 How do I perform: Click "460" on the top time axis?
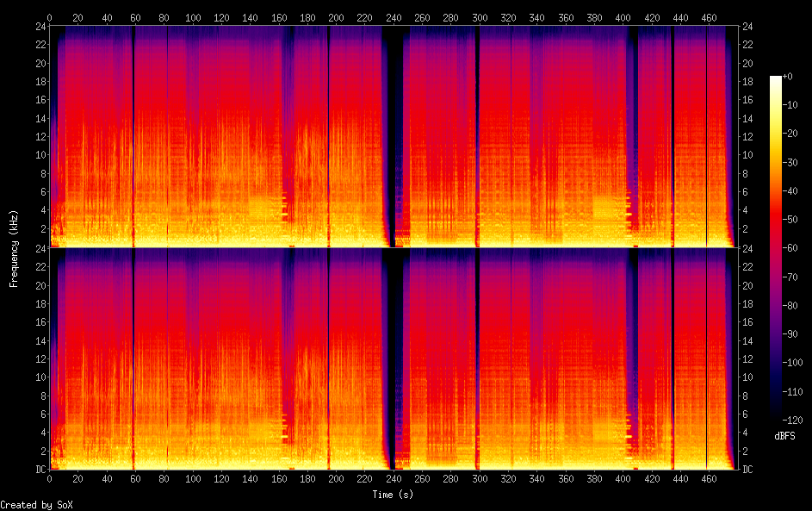click(709, 18)
